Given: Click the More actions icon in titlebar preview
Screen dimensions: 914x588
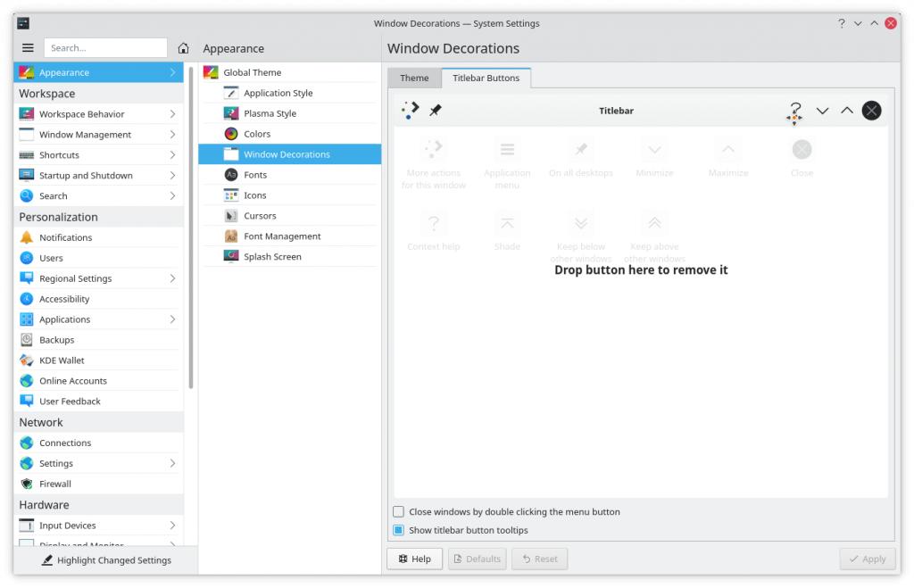Looking at the screenshot, I should pos(410,111).
